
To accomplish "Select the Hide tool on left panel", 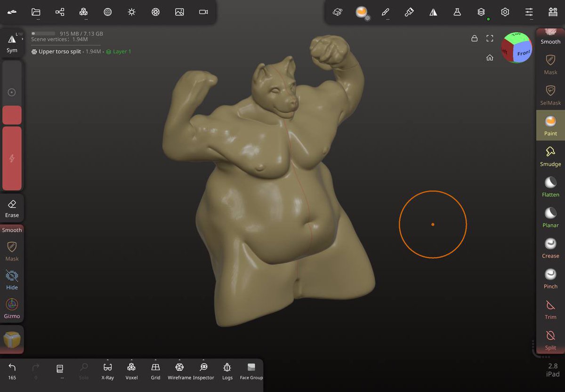I will [x=12, y=280].
